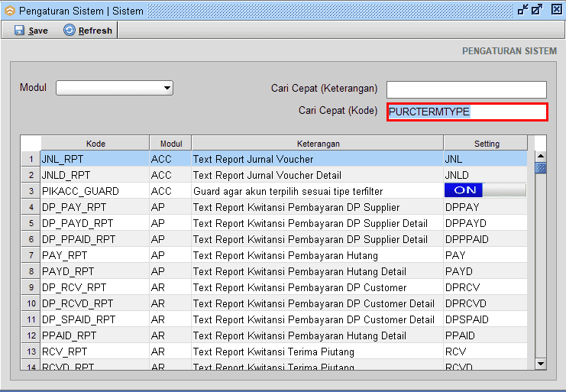This screenshot has width=566, height=392.
Task: Select the DP_SPAID_RPT kode cell
Action: tap(95, 319)
